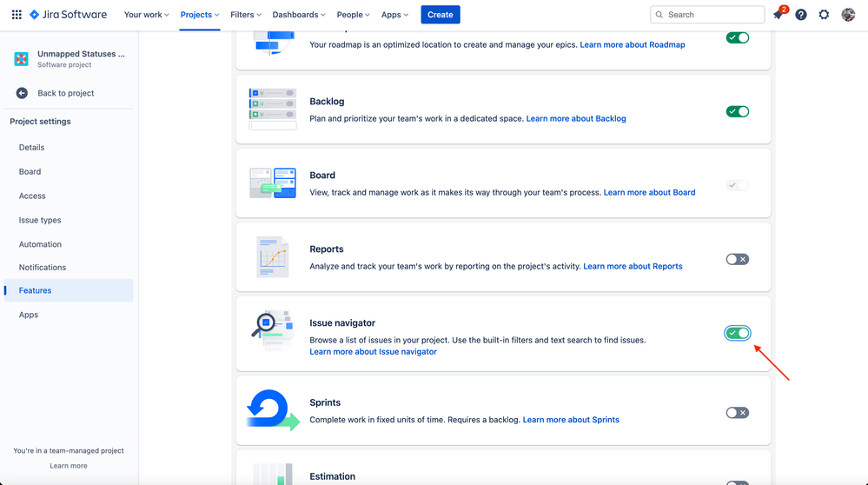Open Learn more about Board link
This screenshot has width=868, height=485.
(x=649, y=193)
